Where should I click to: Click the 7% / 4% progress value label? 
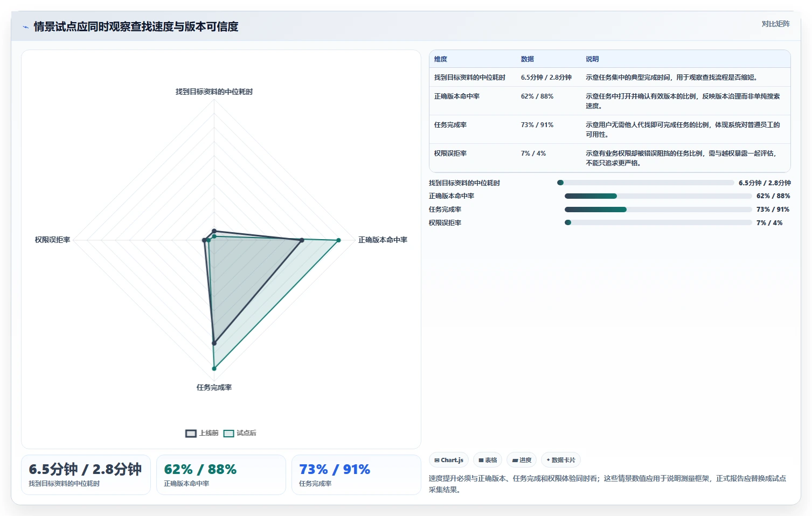(769, 223)
